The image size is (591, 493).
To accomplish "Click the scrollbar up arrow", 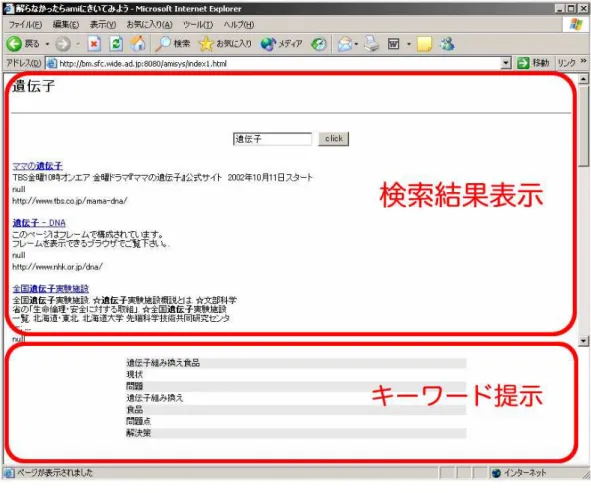I will 583,79.
